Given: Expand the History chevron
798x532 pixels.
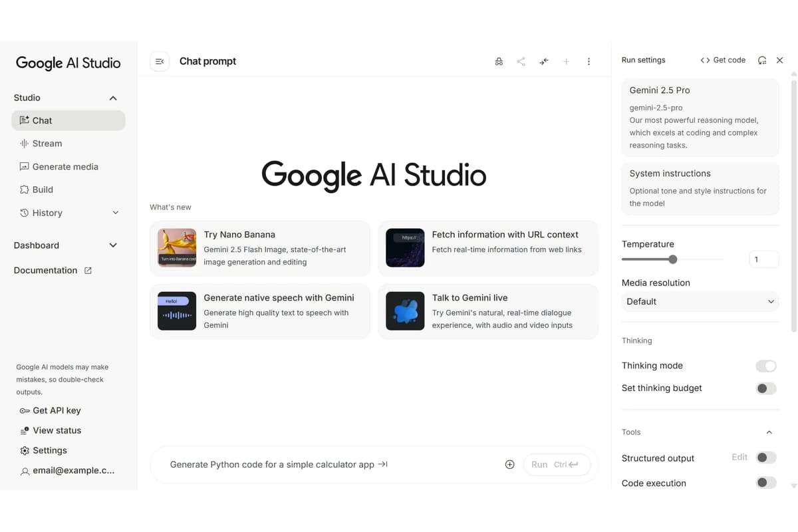Looking at the screenshot, I should point(116,213).
